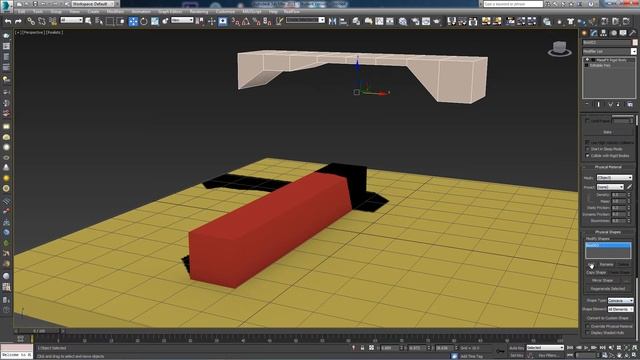Open the Modifiers menu

116,12
